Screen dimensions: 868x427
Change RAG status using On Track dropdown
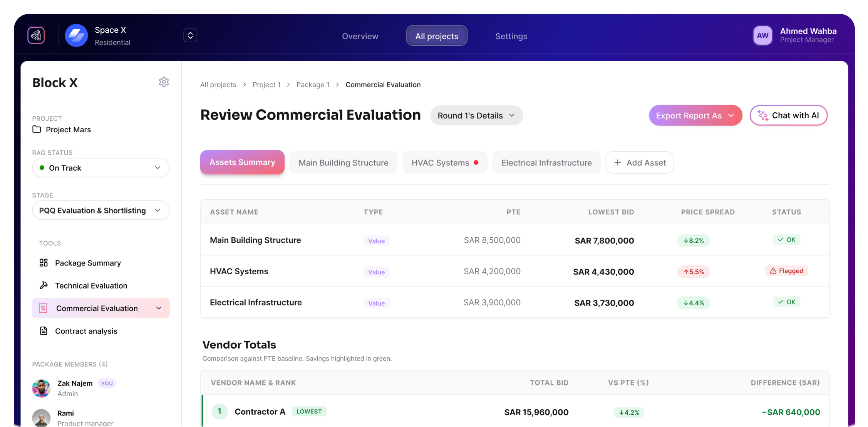(x=101, y=168)
